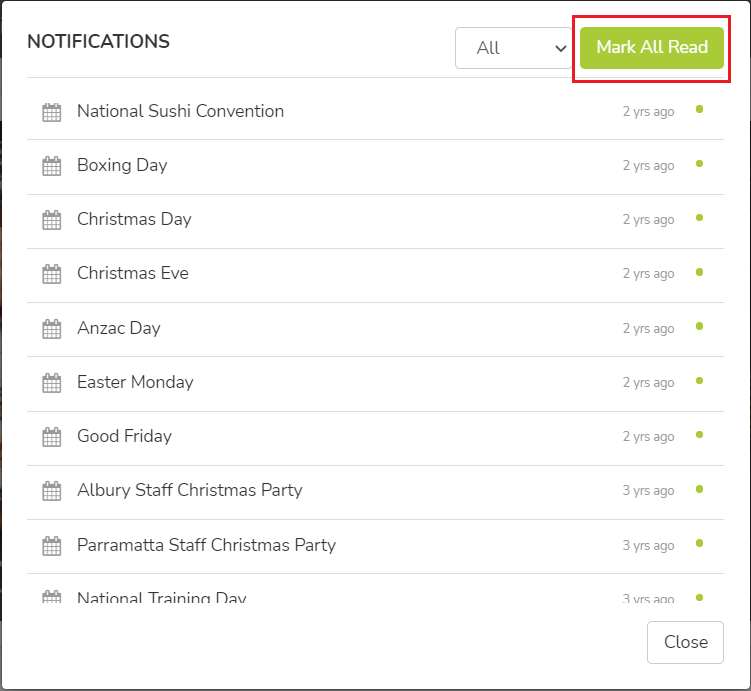
Task: Click calendar icon beside Christmas Eve
Action: [52, 274]
